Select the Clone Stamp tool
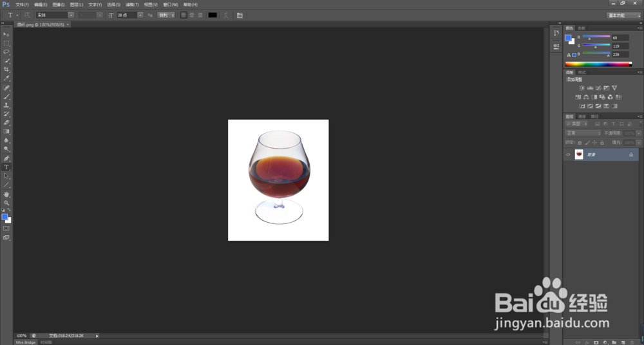Viewport: 644px width, 345px height. click(x=6, y=106)
